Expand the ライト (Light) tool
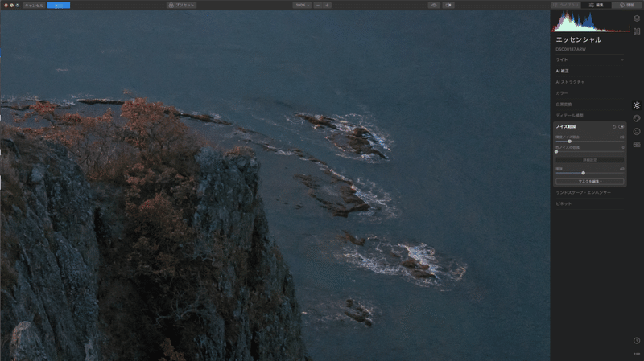 pyautogui.click(x=589, y=59)
